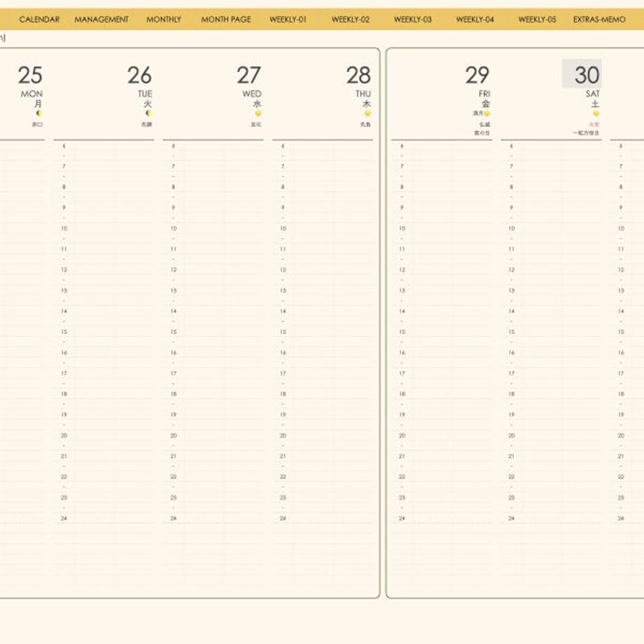This screenshot has height=644, width=644.
Task: Open the date 26 link
Action: pos(139,75)
